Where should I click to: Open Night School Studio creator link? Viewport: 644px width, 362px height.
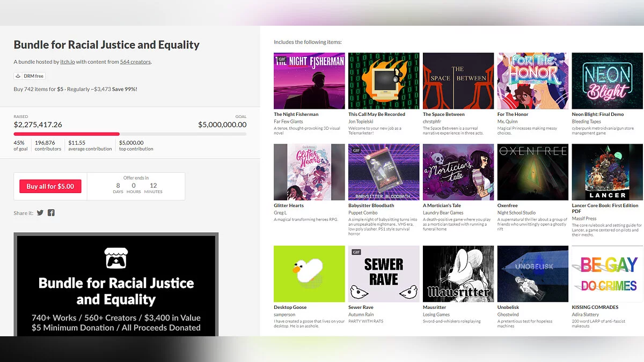(516, 213)
